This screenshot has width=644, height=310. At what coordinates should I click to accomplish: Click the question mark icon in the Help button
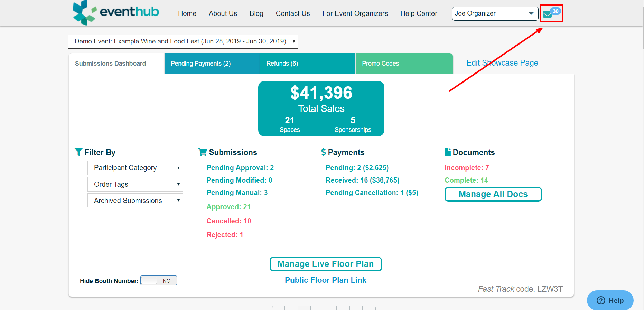[601, 300]
